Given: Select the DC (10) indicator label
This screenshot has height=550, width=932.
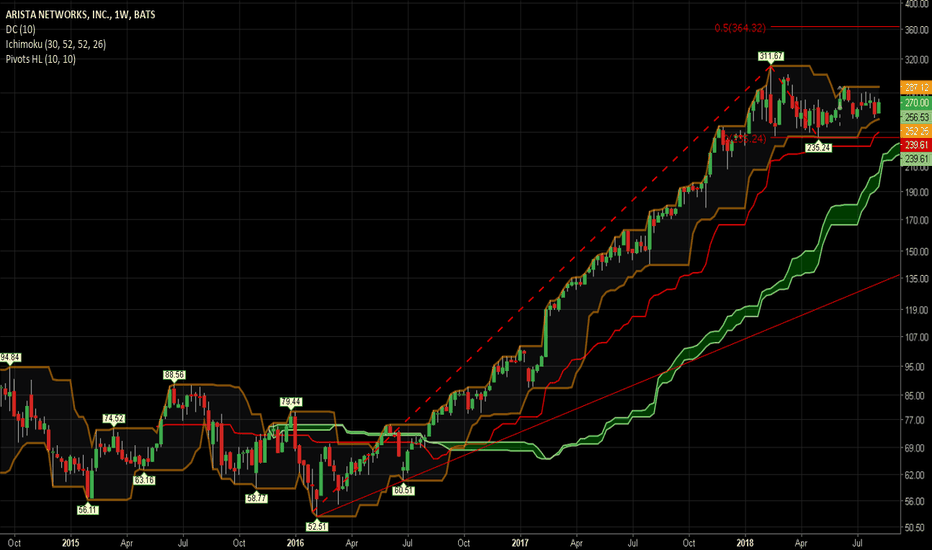Looking at the screenshot, I should pyautogui.click(x=20, y=29).
